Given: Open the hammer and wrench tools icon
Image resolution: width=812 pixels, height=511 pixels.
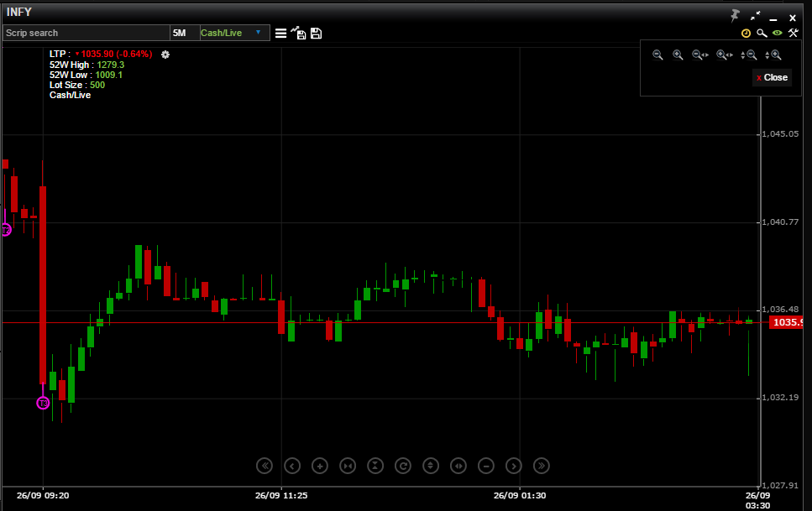Looking at the screenshot, I should click(794, 33).
